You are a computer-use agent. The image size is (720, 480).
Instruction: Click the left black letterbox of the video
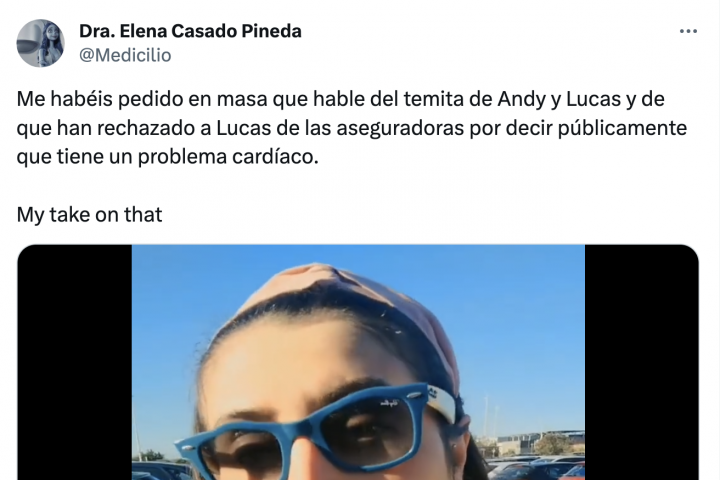click(x=75, y=362)
